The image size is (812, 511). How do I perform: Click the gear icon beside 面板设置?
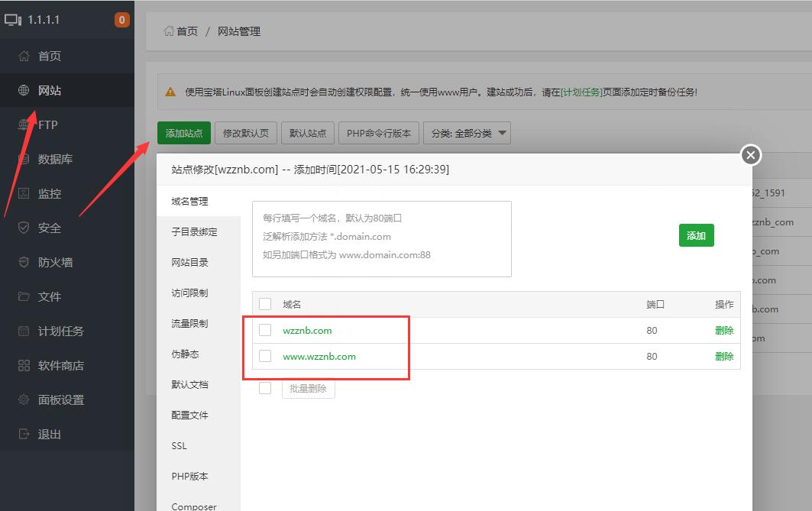coord(24,399)
